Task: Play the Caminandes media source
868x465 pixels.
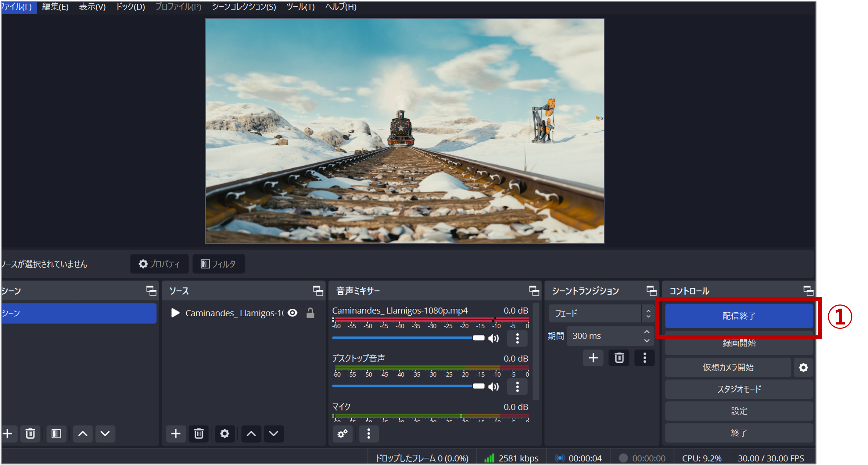Action: [175, 313]
